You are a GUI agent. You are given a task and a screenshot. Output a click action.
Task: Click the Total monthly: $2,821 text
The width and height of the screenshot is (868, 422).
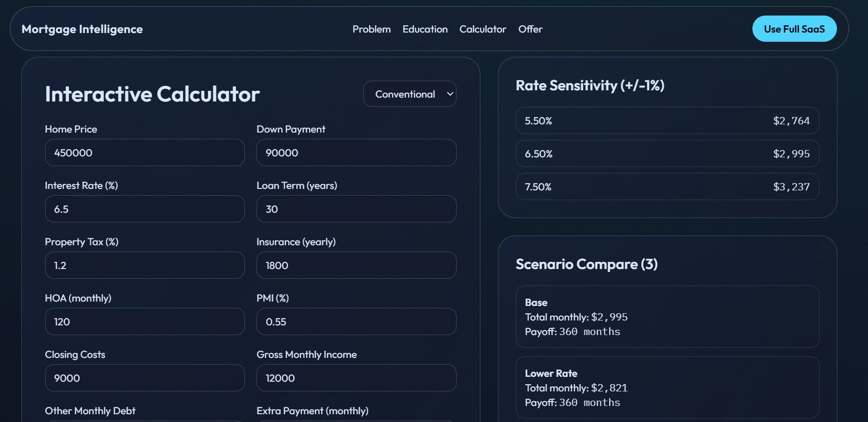576,388
